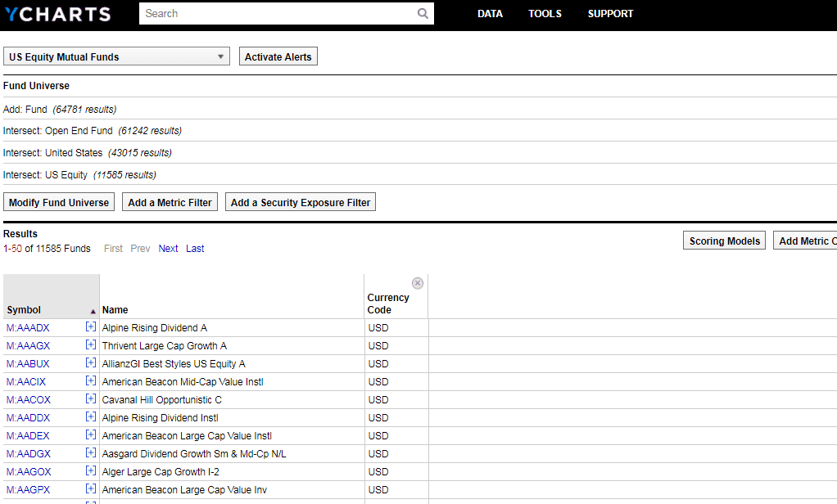Select 'AllianzGI Best Styles US Equity A' text
Screen dimensions: 837x504
coord(174,364)
